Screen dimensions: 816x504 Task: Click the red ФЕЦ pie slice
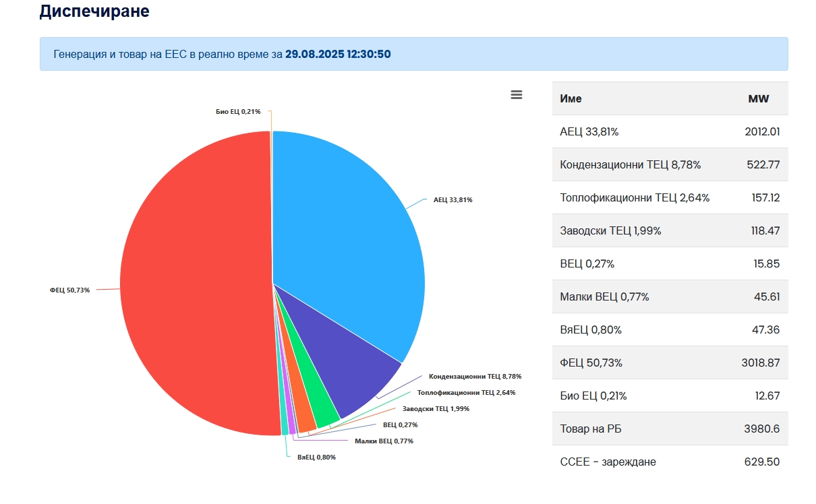[x=196, y=283]
